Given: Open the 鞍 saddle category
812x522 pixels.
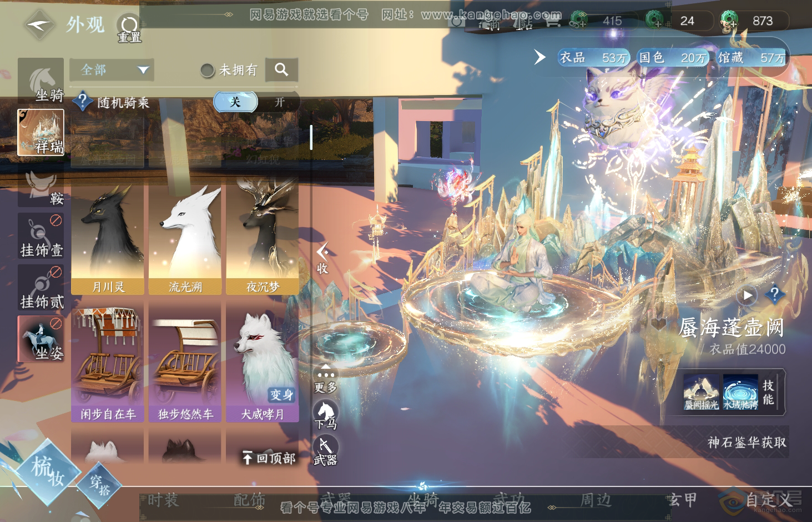Looking at the screenshot, I should [41, 184].
